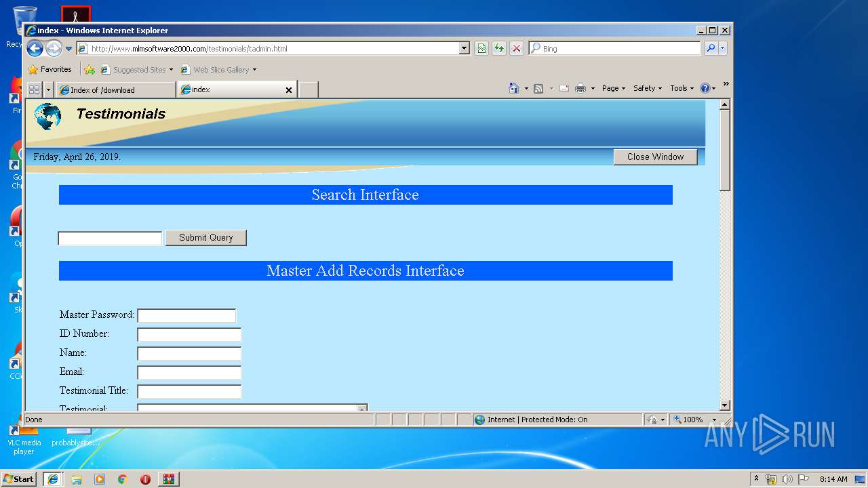This screenshot has height=488, width=868.
Task: Open a new blank tab
Action: point(309,89)
